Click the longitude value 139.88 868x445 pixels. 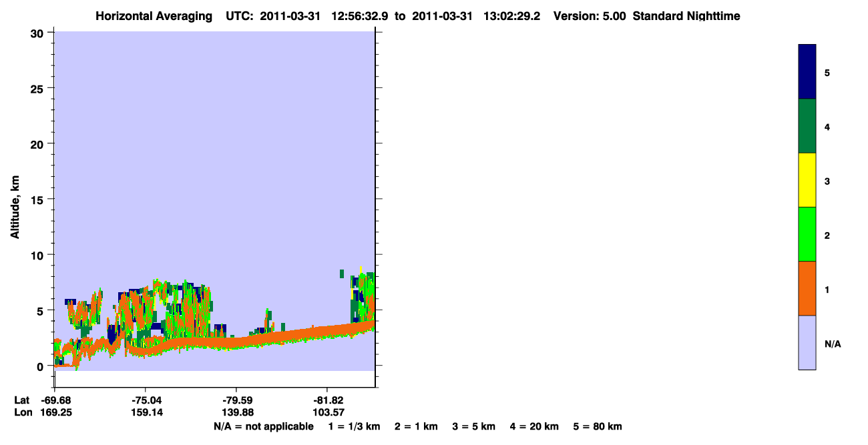tap(237, 412)
